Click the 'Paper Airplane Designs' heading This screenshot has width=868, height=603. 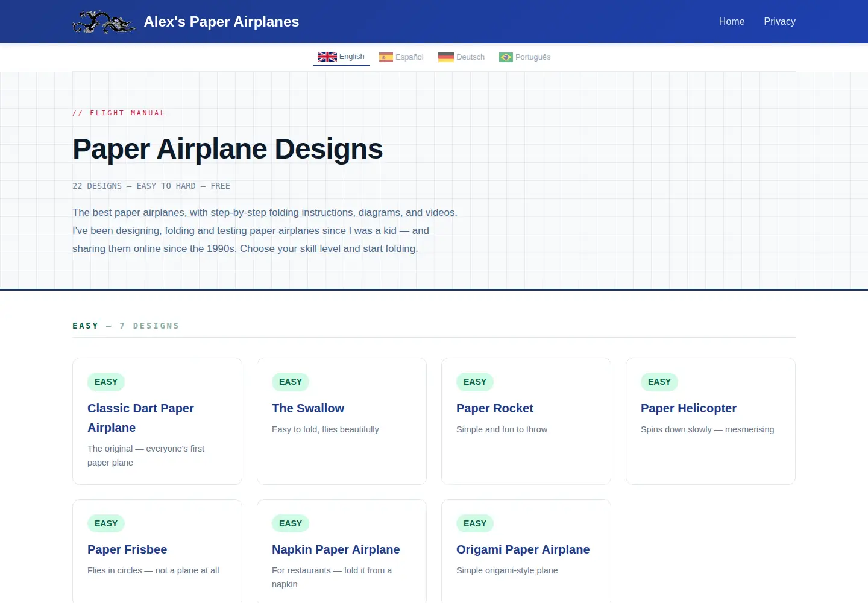(x=227, y=149)
